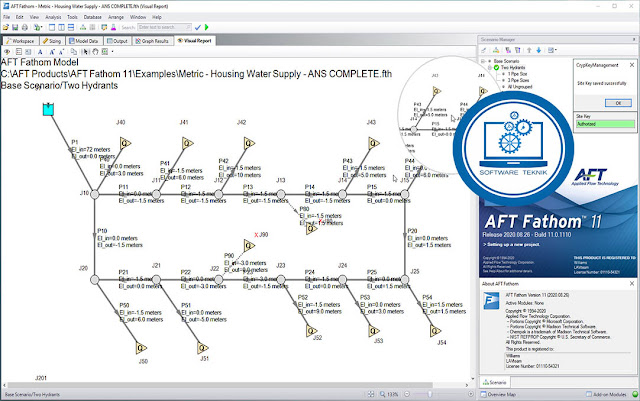Click the move scenario down arrow
Image resolution: width=640 pixels, height=401 pixels.
(x=539, y=50)
